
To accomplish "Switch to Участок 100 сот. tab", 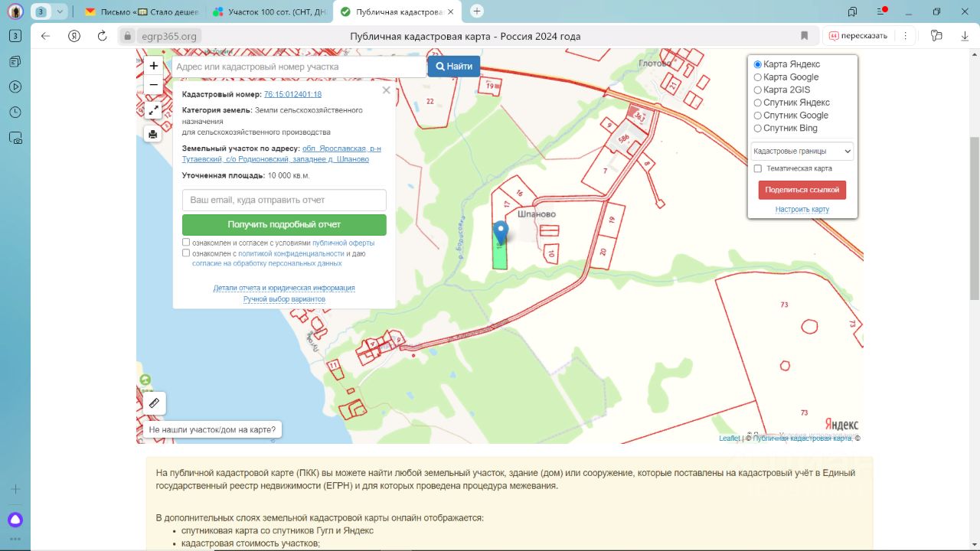I will [x=269, y=11].
